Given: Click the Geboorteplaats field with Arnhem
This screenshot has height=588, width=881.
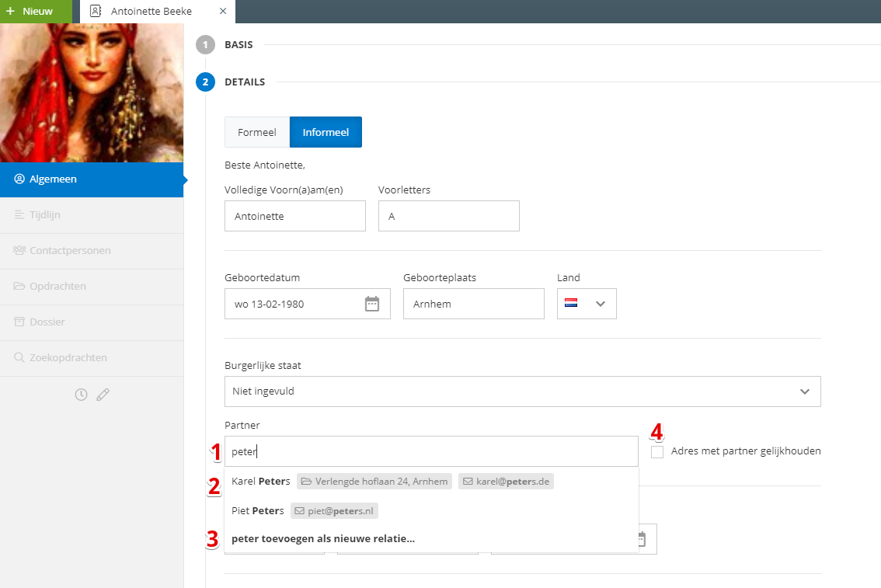Looking at the screenshot, I should click(474, 304).
